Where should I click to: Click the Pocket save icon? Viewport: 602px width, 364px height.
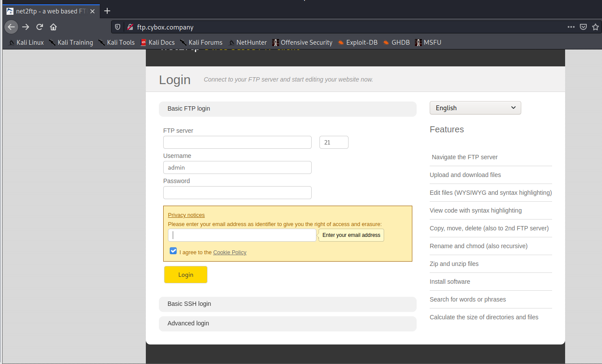pos(583,27)
